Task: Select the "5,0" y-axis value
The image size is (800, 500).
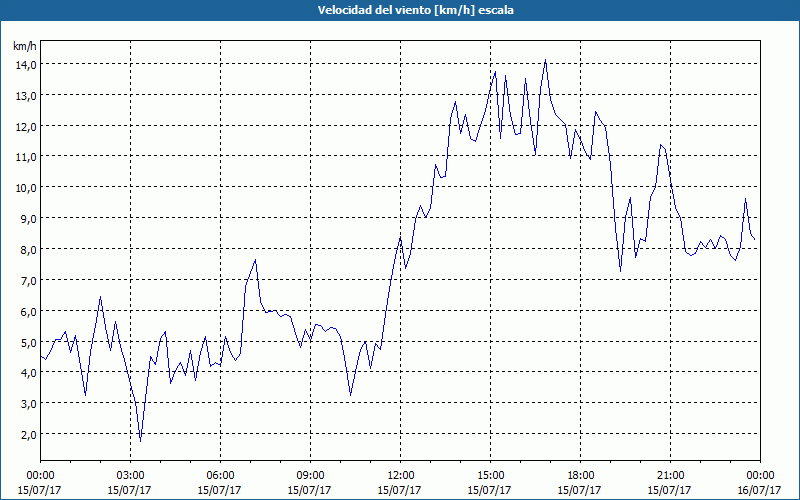Action: pos(28,342)
